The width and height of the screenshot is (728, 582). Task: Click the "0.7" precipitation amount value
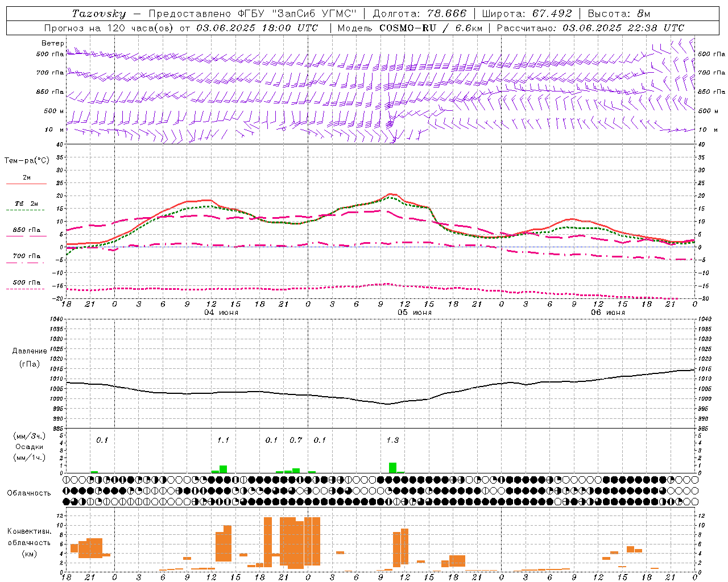click(296, 440)
